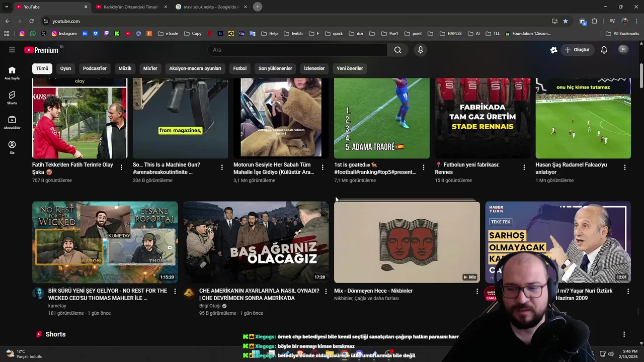Open the Adama Traoré short thumbnail
Screen dimensions: 644x362
[382, 118]
